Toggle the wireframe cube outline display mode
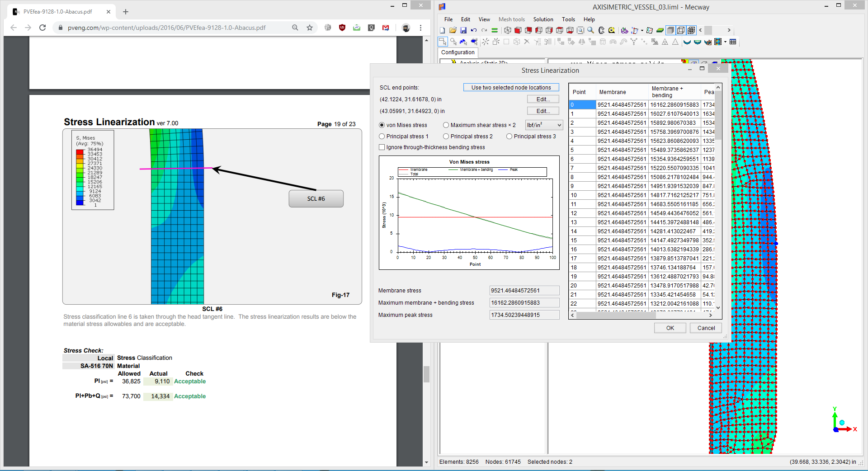Viewport: 868px width, 471px height. (x=681, y=30)
